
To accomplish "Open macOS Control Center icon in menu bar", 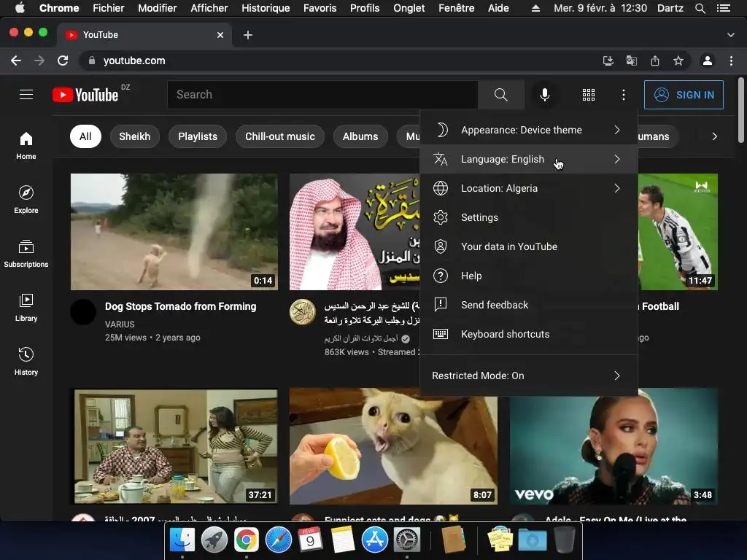I will (x=723, y=8).
